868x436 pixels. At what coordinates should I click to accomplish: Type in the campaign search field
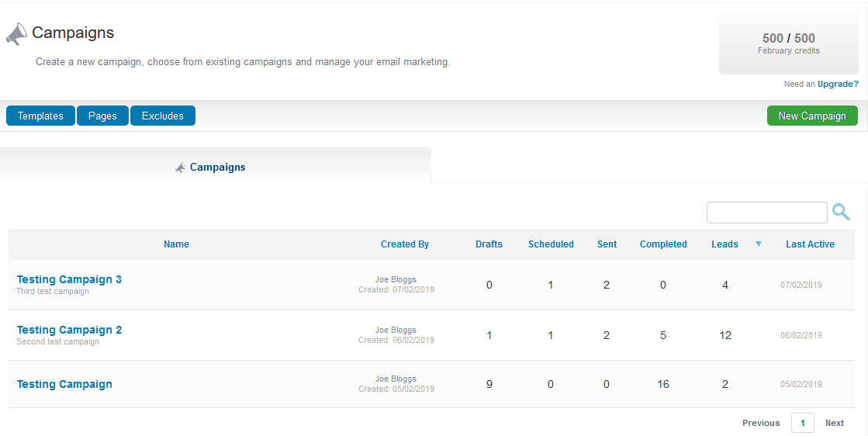pyautogui.click(x=766, y=213)
